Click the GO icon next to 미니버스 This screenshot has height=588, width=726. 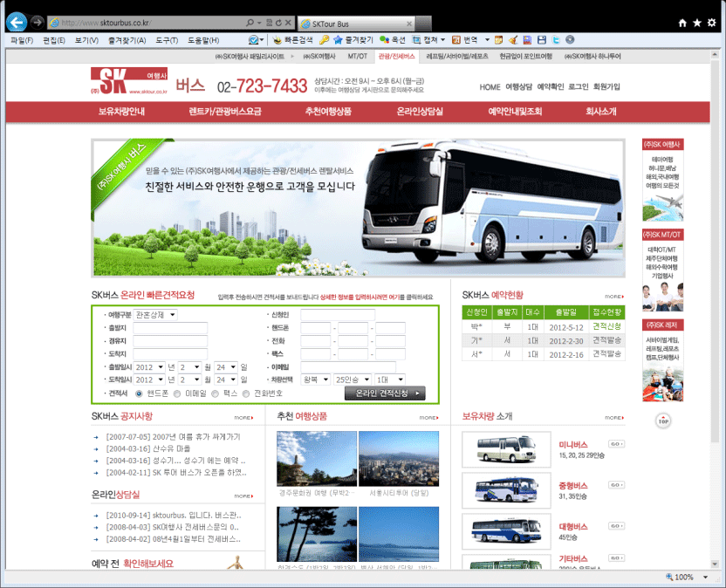click(x=616, y=444)
